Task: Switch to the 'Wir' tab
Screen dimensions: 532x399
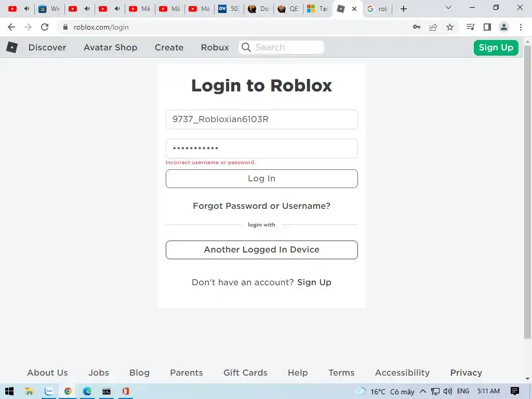Action: pyautogui.click(x=49, y=9)
